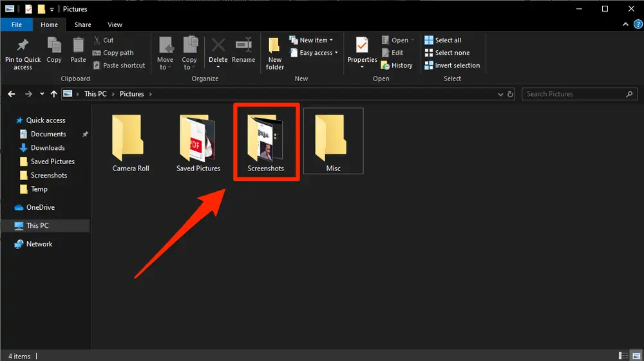644x361 pixels.
Task: Click the New folder icon
Action: [x=274, y=45]
